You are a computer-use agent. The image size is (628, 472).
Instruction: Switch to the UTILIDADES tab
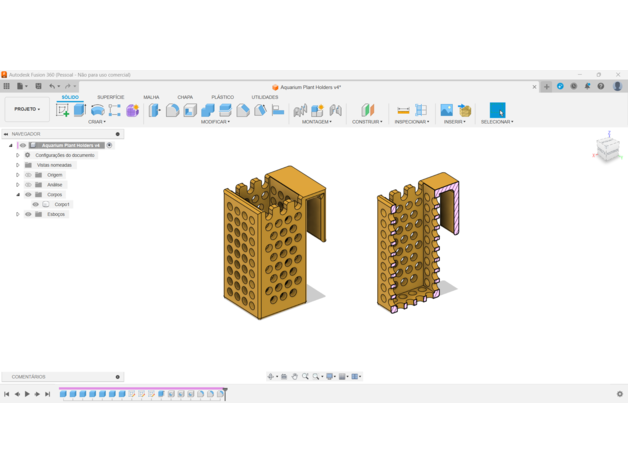[x=265, y=97]
